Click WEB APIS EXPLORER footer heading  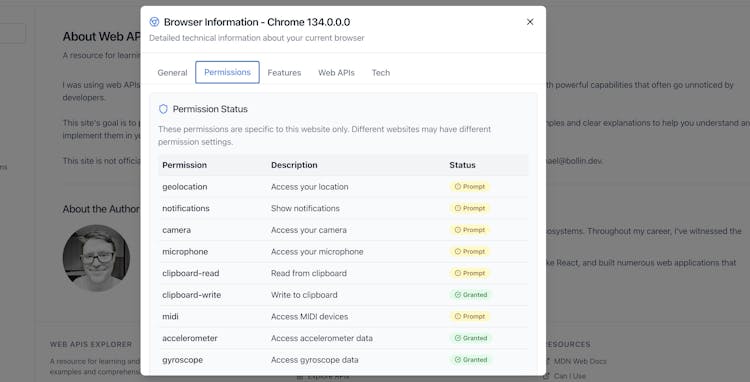click(x=91, y=344)
